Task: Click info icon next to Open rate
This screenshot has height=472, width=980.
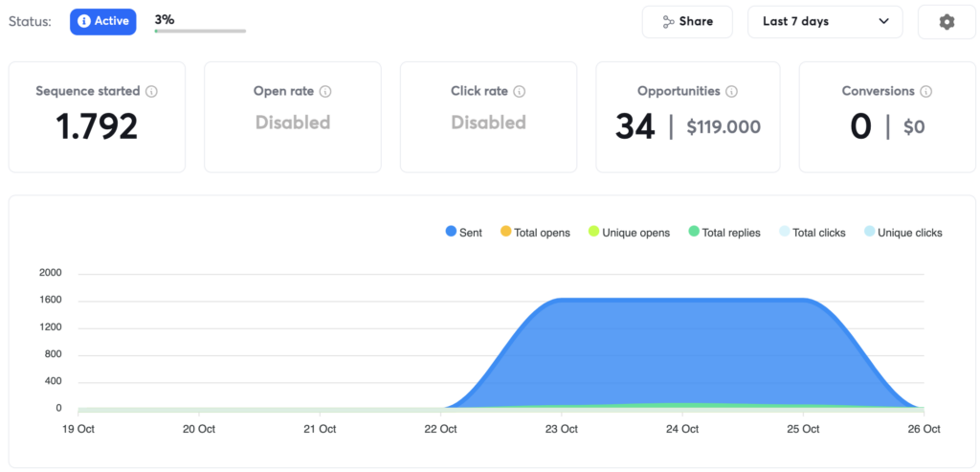Action: click(325, 92)
